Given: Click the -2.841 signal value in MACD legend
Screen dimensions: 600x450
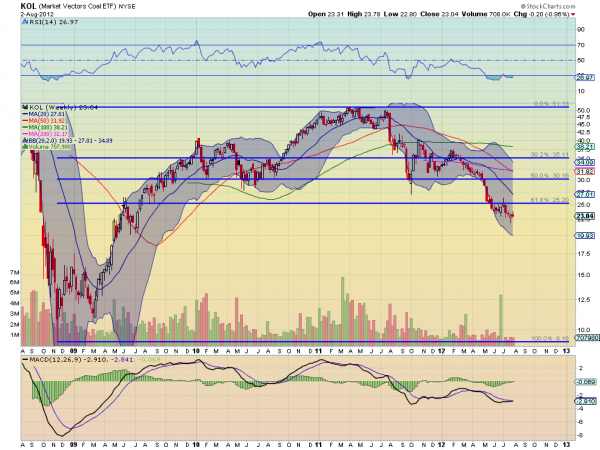Looking at the screenshot, I should coord(122,360).
